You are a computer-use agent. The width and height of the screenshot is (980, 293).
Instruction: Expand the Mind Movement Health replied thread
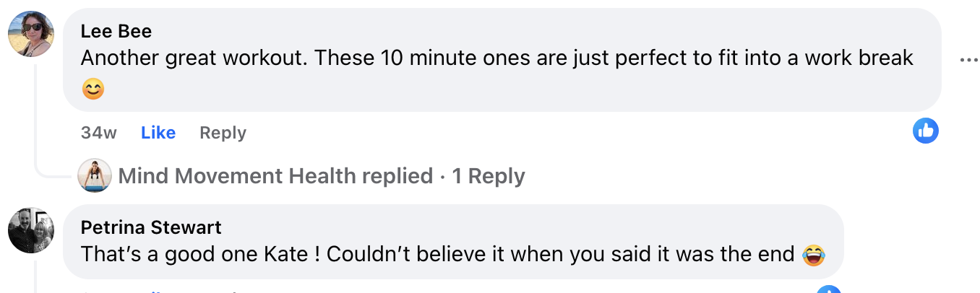click(275, 175)
